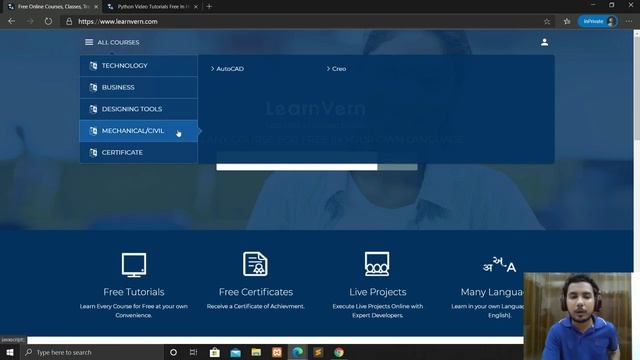Click the white search input field
Image resolution: width=640 pixels, height=360 pixels.
pos(297,167)
